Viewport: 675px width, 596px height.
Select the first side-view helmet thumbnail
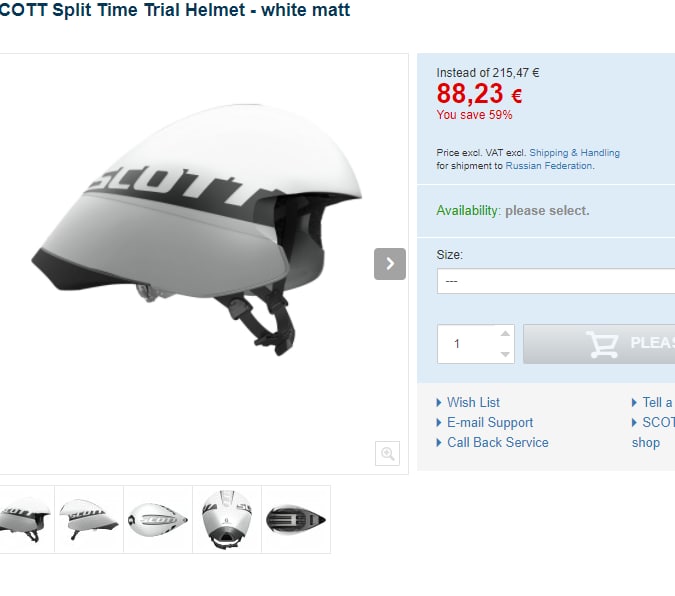(x=25, y=519)
